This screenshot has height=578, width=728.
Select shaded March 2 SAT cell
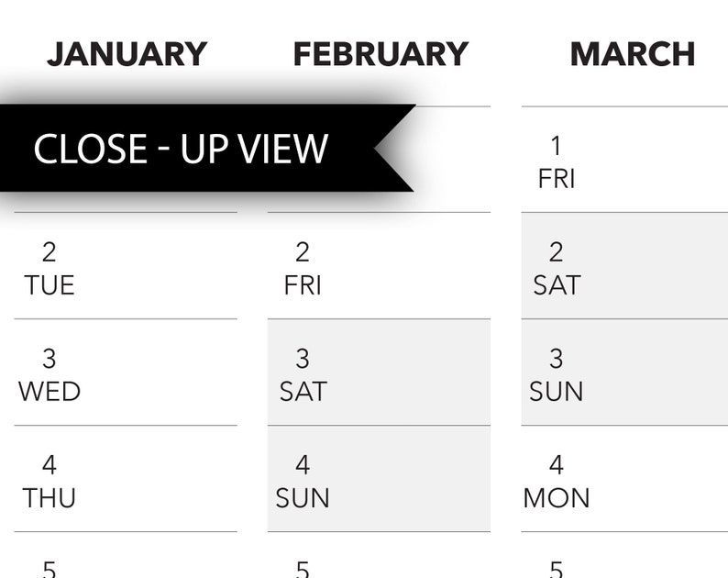pos(624,266)
